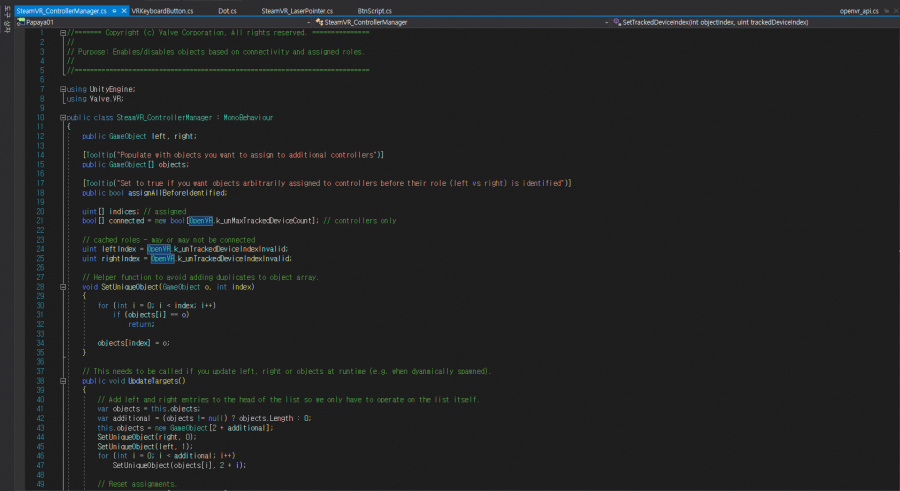Click k_unMaxTrackedDeviceCount constant
Image resolution: width=900 pixels, height=491 pixels.
coord(265,221)
